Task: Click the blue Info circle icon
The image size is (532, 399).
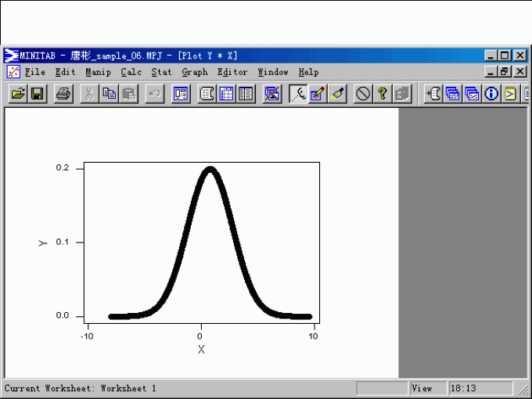Action: tap(491, 94)
